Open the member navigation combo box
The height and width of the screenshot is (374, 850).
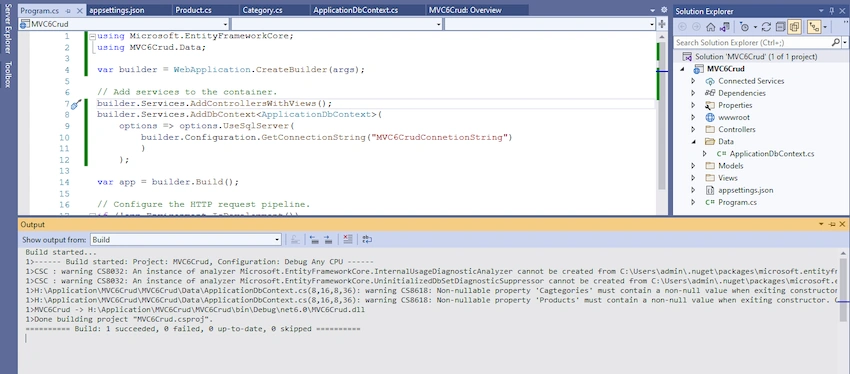click(x=550, y=24)
